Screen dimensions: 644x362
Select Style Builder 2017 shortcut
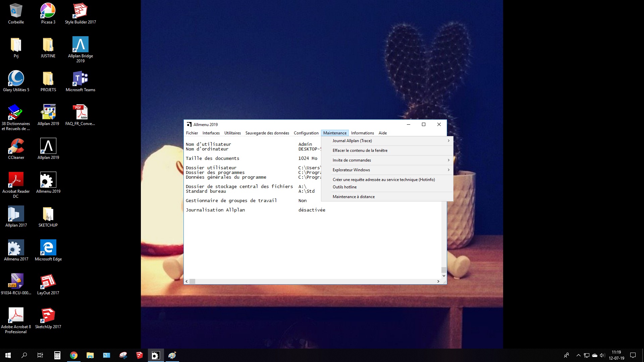(x=80, y=14)
